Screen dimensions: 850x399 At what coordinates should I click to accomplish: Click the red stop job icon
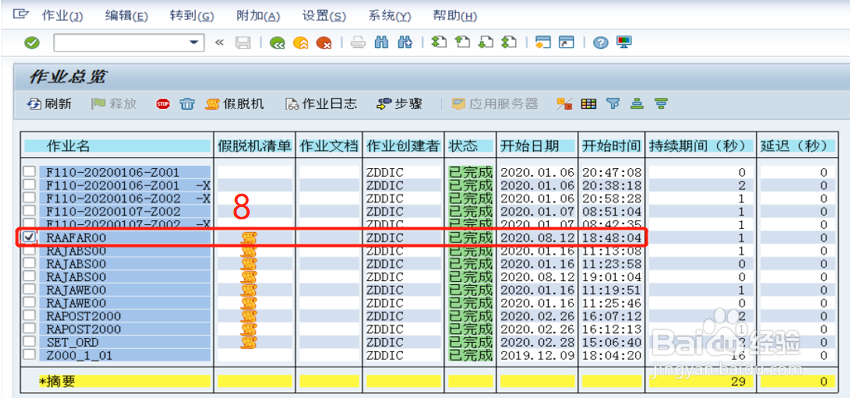click(x=163, y=104)
